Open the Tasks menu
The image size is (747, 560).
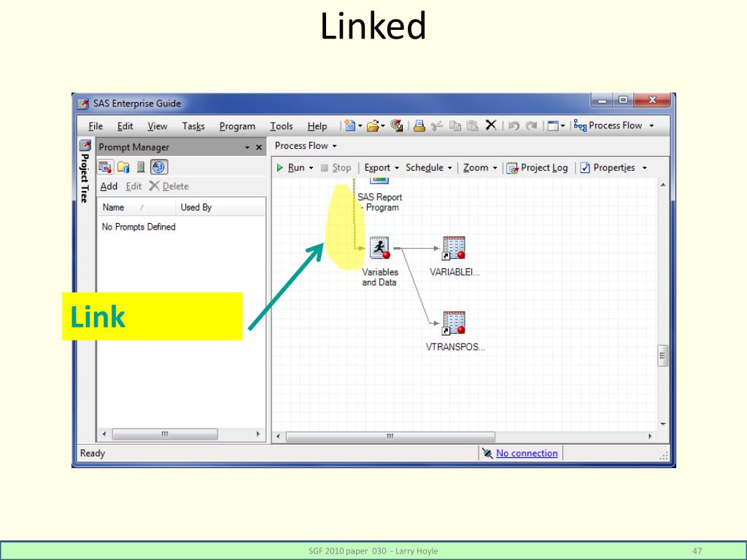coord(193,126)
